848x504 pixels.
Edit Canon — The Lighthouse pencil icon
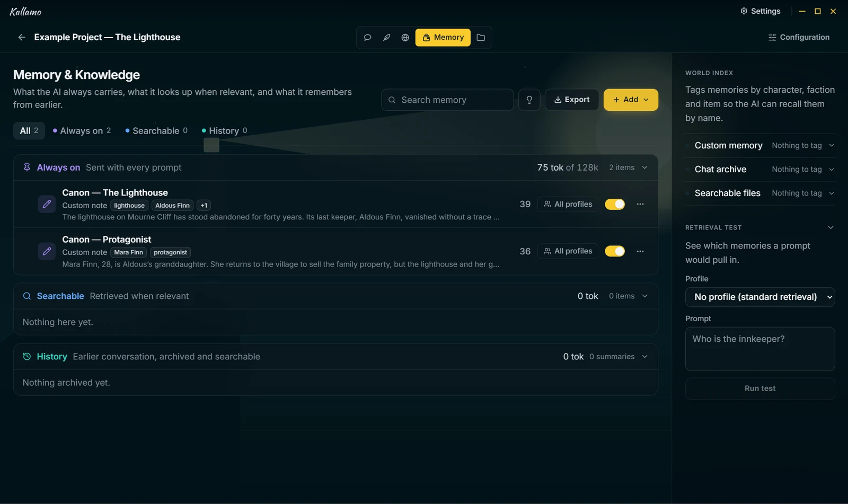click(47, 204)
